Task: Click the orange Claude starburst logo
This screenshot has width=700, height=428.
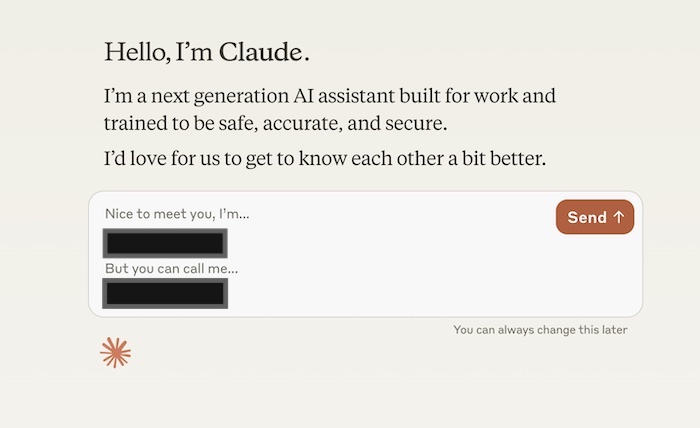Action: pyautogui.click(x=116, y=352)
